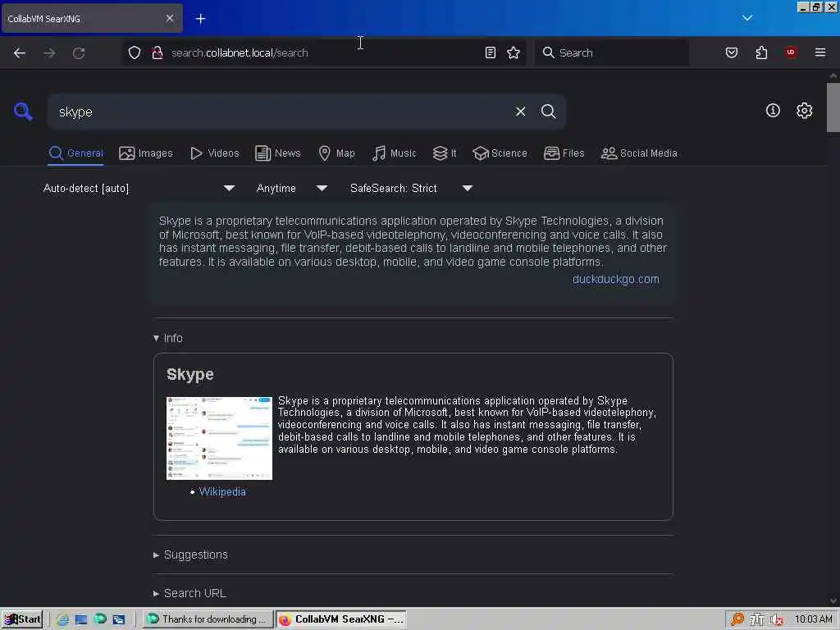Switch to Music category
The height and width of the screenshot is (630, 840).
[x=395, y=153]
